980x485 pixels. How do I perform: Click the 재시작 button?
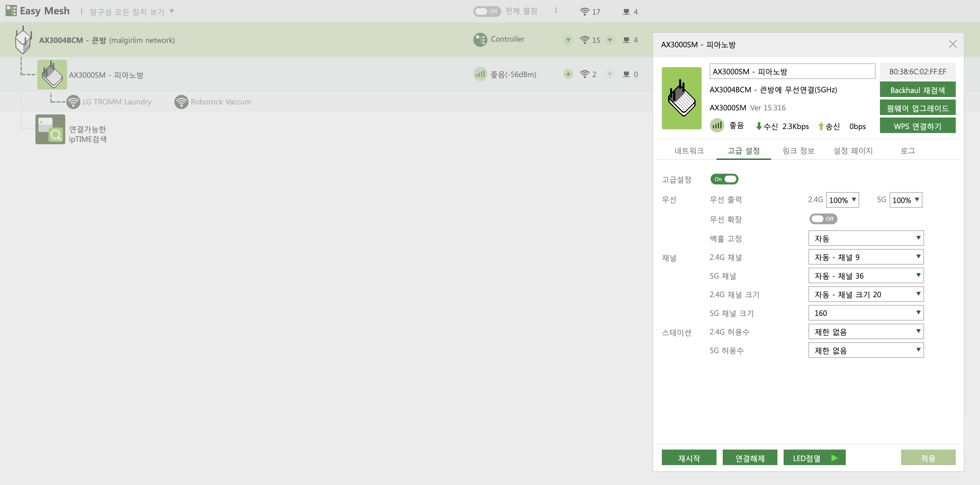click(689, 458)
